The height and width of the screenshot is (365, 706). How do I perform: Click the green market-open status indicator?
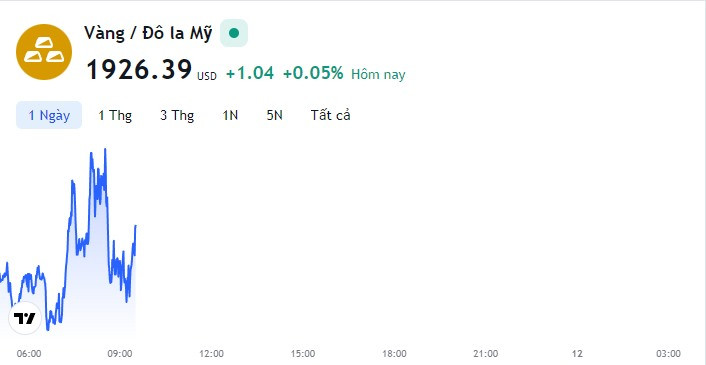(x=234, y=33)
